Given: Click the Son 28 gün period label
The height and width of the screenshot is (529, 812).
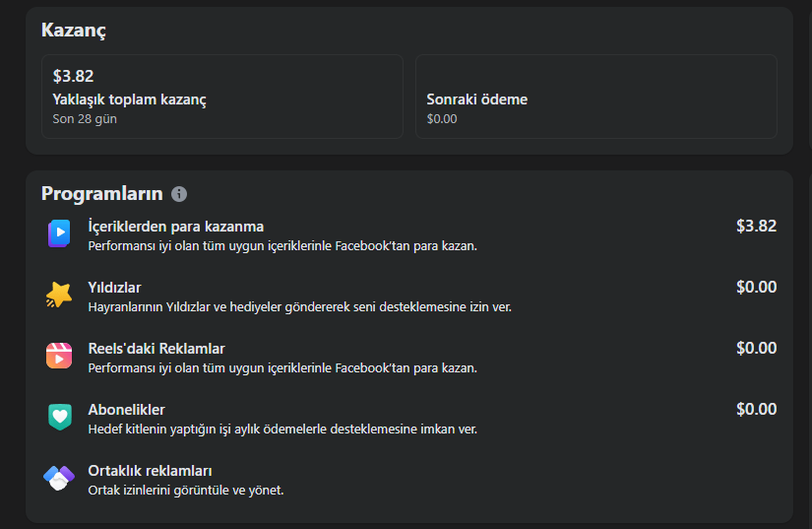Looking at the screenshot, I should click(x=85, y=119).
